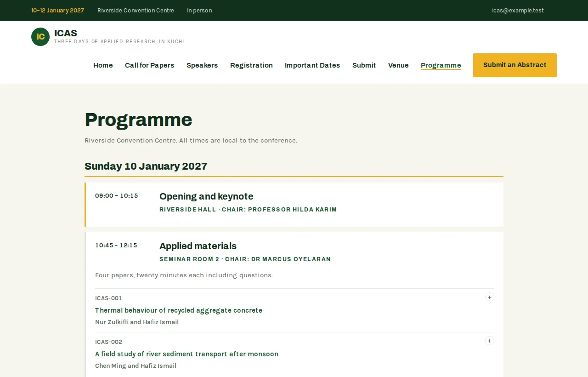Open the Registration nav link
Screen dimensions: 588x377
click(x=251, y=65)
